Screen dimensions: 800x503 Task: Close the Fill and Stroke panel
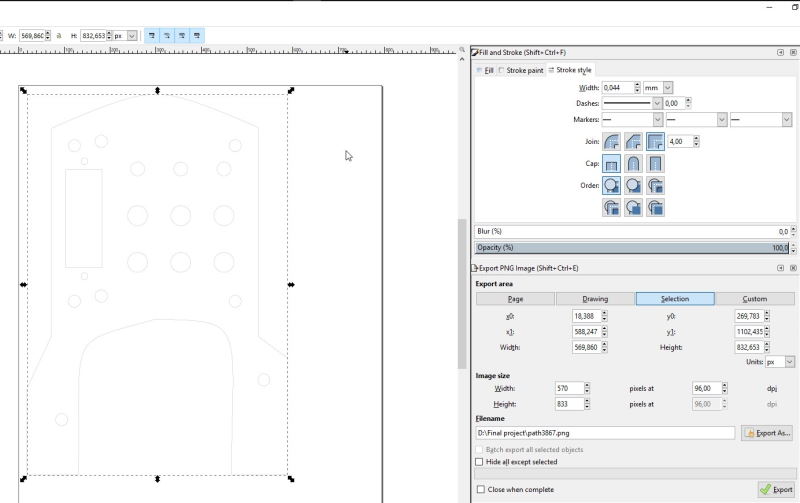(x=793, y=52)
